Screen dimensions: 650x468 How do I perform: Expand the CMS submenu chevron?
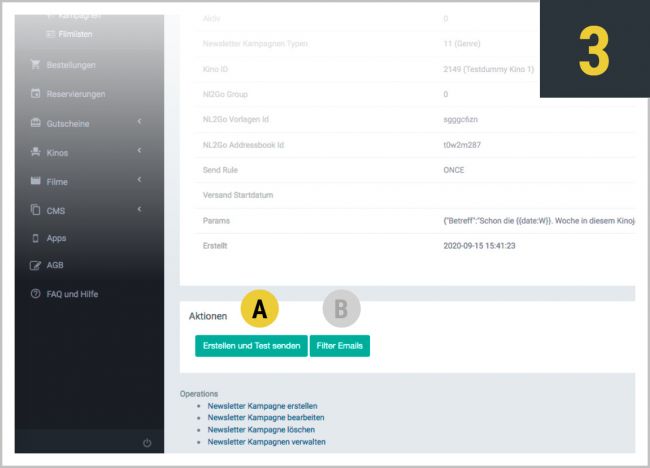coord(140,209)
